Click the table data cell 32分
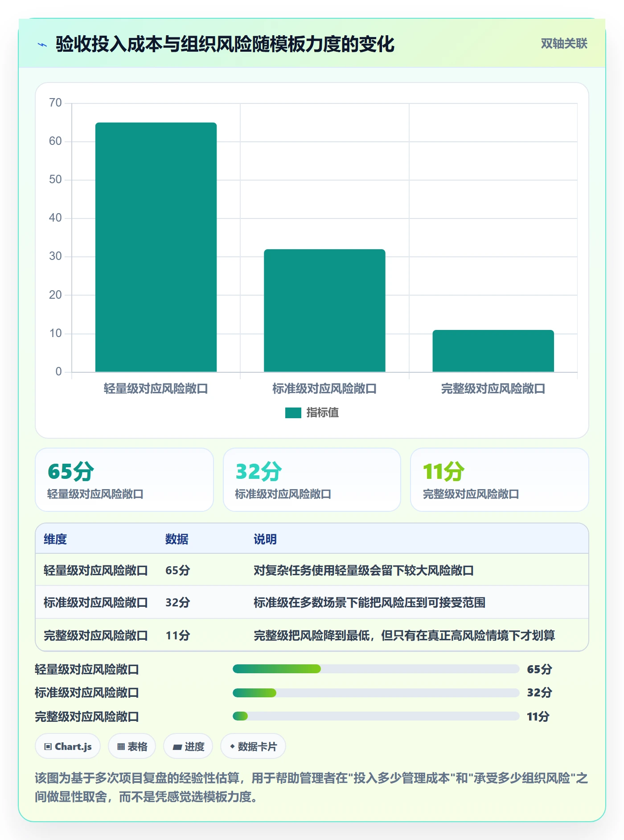This screenshot has width=624, height=840. [178, 602]
